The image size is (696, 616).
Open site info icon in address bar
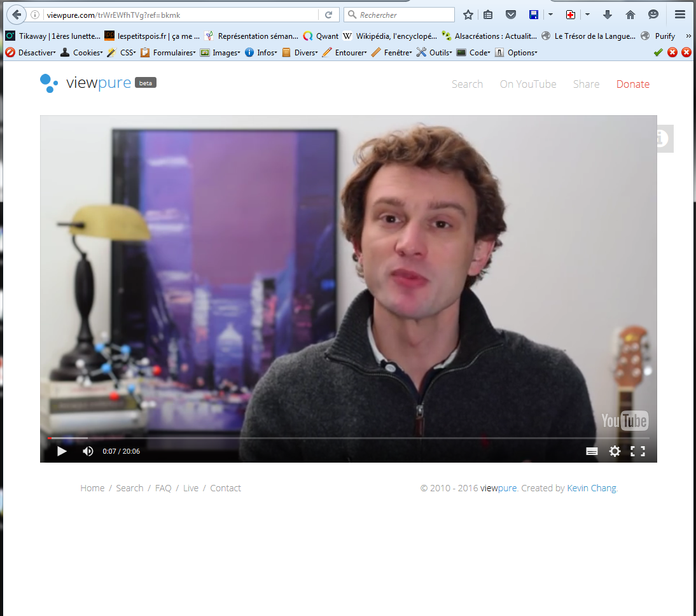tap(35, 15)
